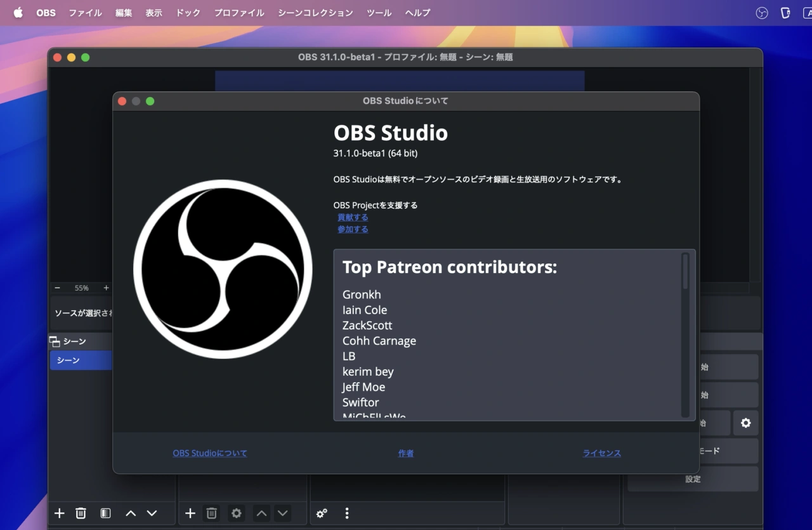Image resolution: width=812 pixels, height=530 pixels.
Task: Open the ドック menu
Action: point(188,13)
